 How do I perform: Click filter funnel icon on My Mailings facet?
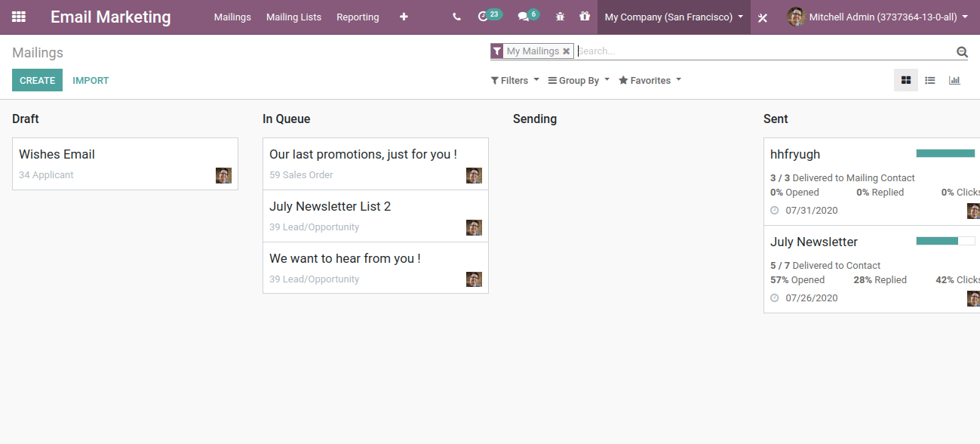496,51
